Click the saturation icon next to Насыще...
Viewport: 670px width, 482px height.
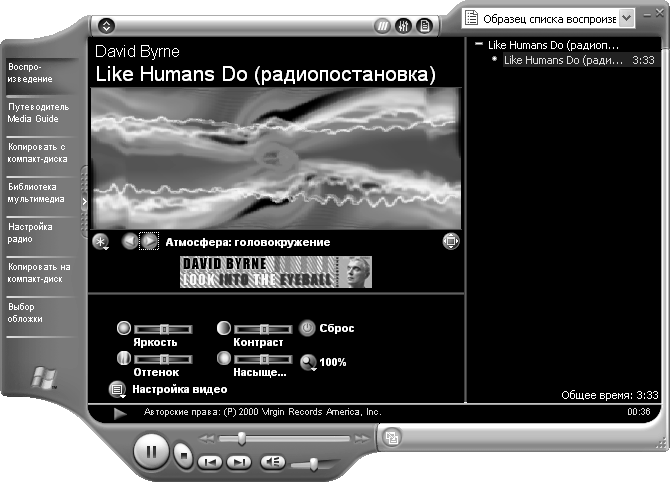(x=224, y=358)
